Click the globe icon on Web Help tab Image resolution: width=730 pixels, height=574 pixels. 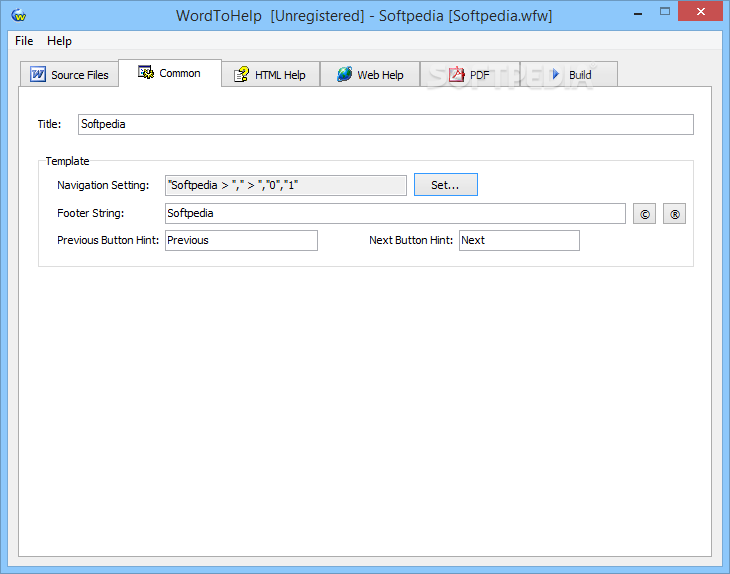pos(345,74)
